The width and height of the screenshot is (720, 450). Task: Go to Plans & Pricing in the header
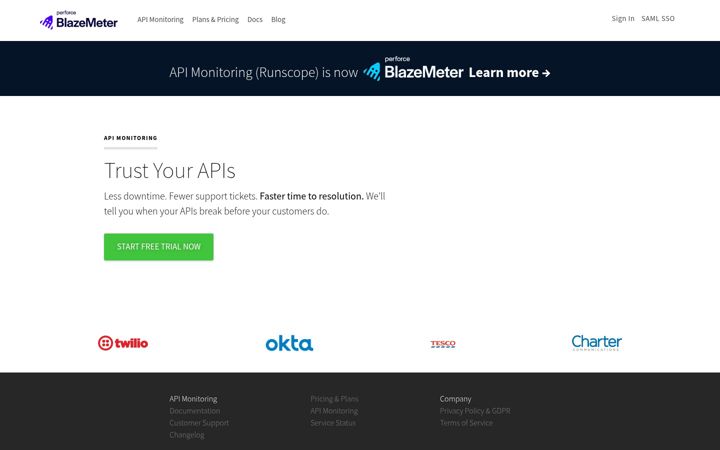(x=215, y=19)
